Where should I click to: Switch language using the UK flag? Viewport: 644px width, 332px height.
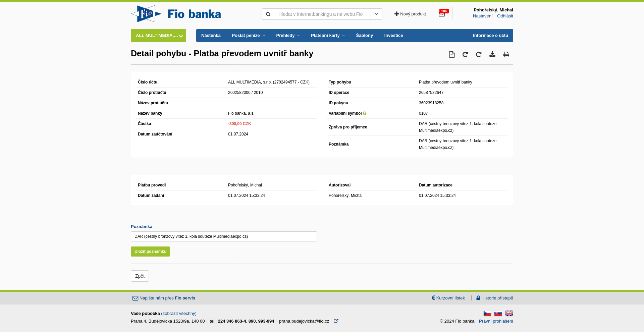pos(509,313)
